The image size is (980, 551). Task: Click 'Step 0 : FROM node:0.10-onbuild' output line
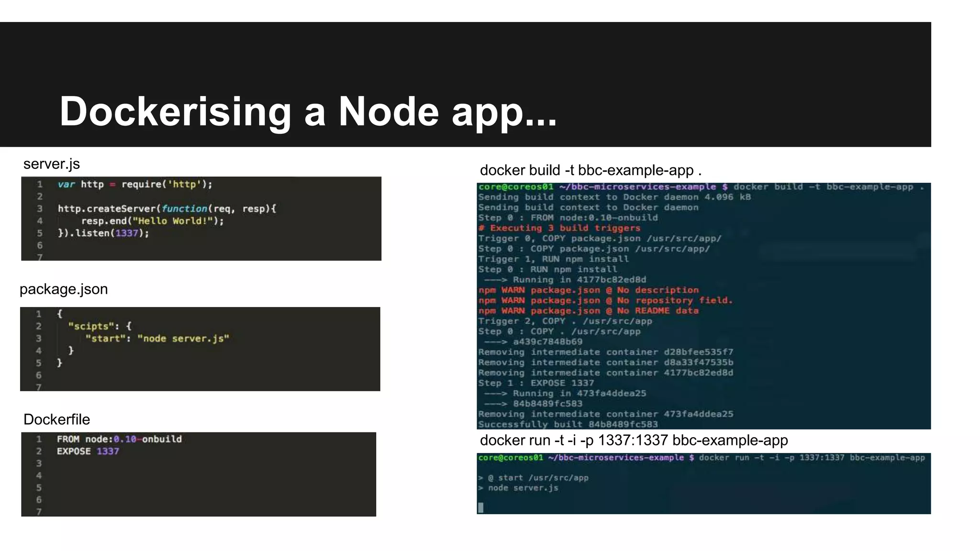(568, 218)
